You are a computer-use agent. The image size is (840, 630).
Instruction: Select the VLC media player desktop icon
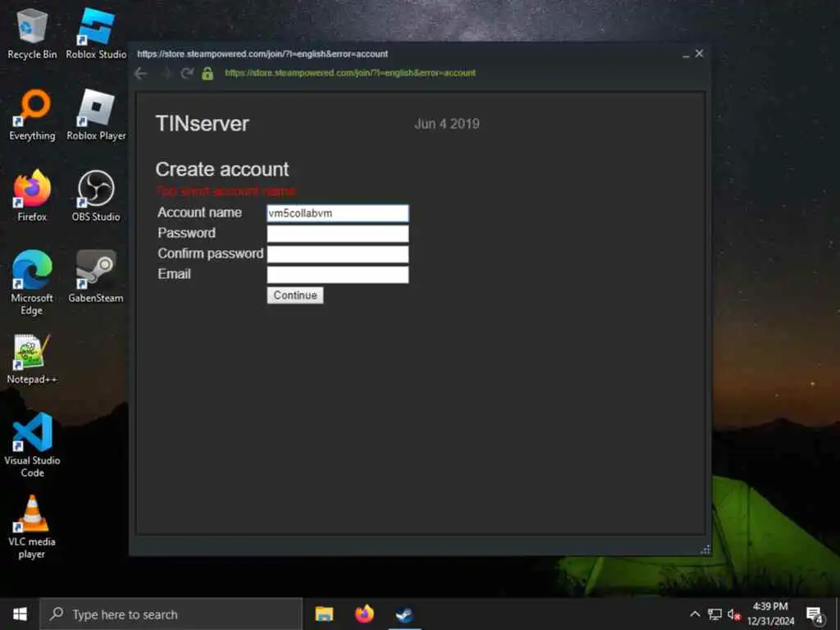[32, 527]
